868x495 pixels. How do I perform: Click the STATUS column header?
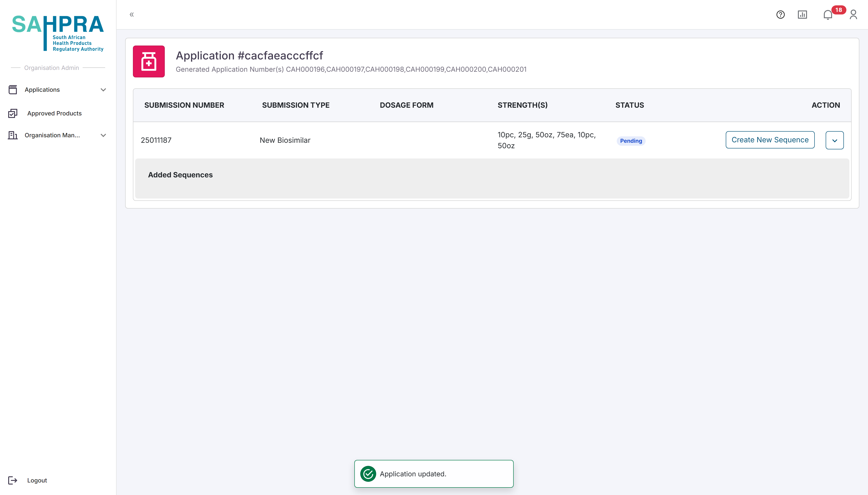[x=629, y=105]
